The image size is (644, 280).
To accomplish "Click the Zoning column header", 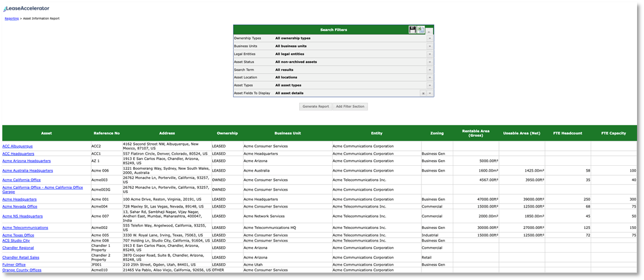I will point(437,133).
